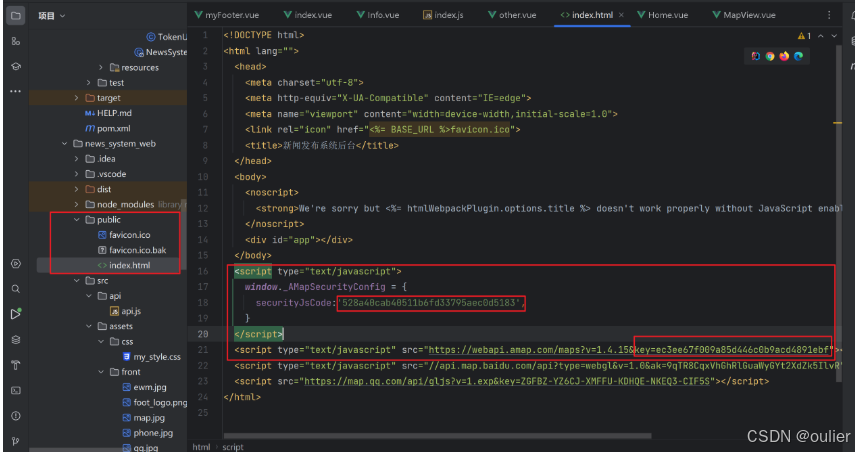The height and width of the screenshot is (452, 855).
Task: Open the map.qq.com script URL link
Action: tap(507, 381)
